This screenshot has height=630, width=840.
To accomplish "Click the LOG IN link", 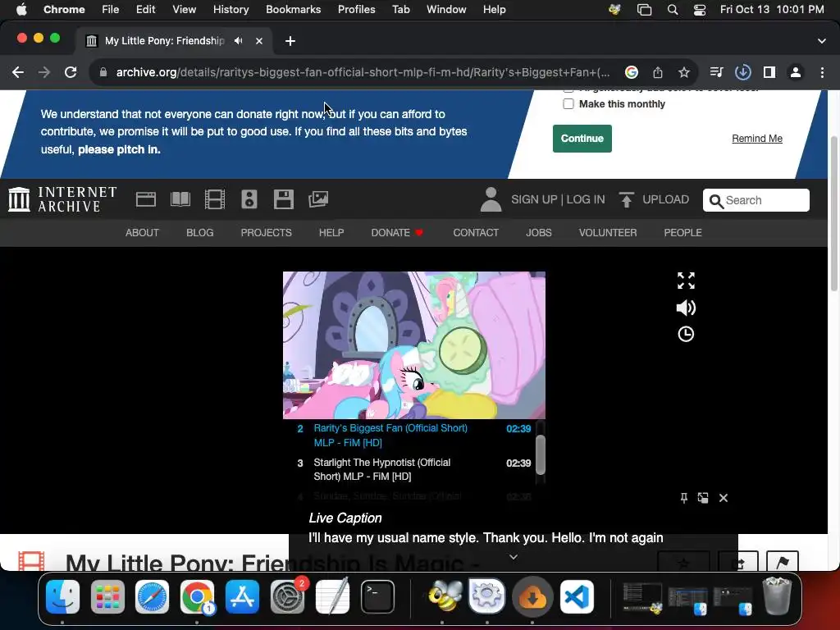I will tap(586, 199).
